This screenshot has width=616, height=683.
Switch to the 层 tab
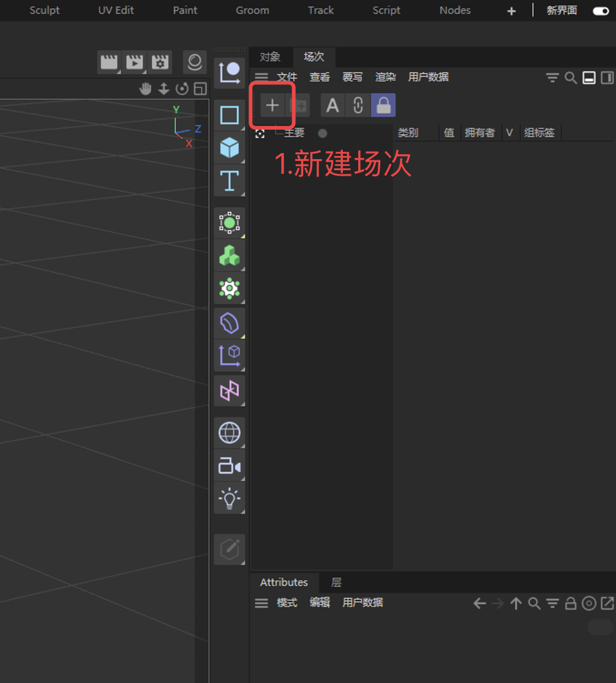pyautogui.click(x=336, y=583)
